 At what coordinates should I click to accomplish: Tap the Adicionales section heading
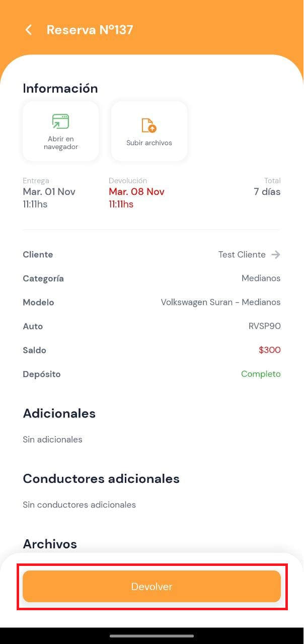coord(59,413)
